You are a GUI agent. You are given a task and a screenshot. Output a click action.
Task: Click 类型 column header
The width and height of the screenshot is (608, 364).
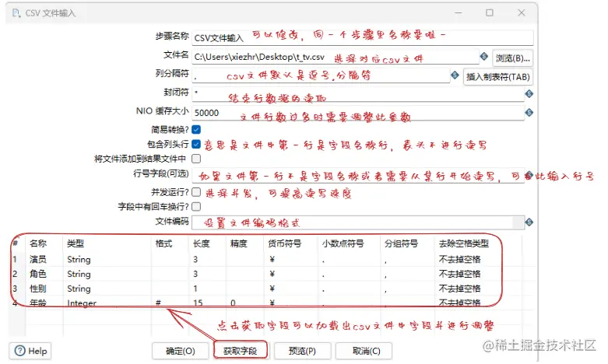pos(75,243)
